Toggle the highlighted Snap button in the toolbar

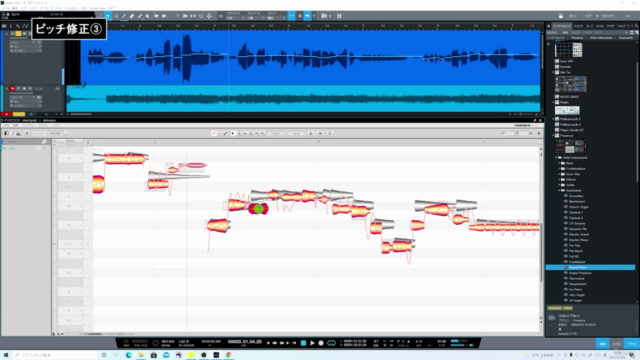[291, 16]
